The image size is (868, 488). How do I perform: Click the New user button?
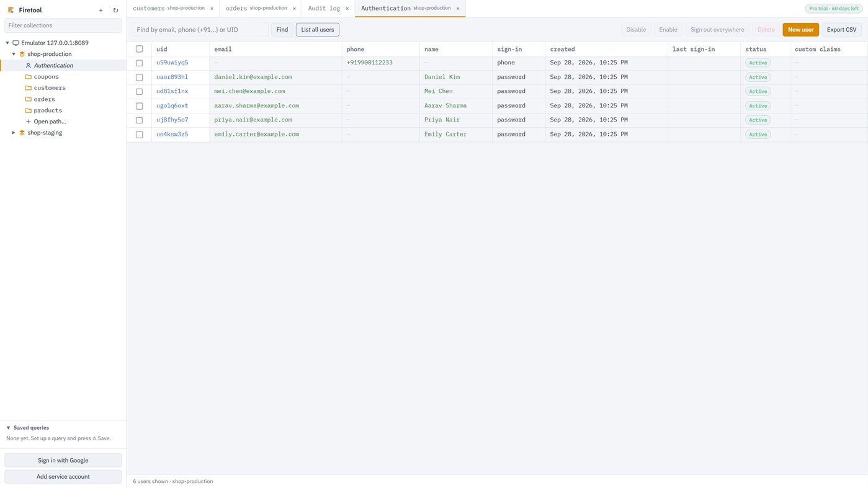click(x=800, y=30)
